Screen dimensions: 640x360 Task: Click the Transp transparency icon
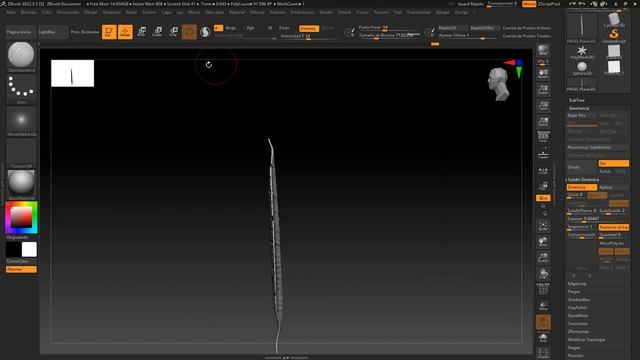pos(543,306)
